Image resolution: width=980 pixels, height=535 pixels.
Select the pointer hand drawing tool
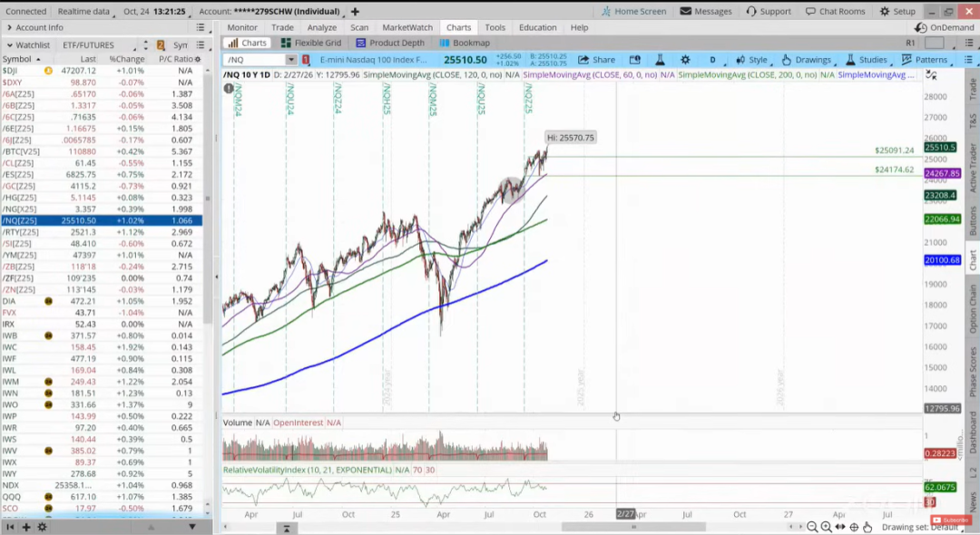[x=867, y=527]
